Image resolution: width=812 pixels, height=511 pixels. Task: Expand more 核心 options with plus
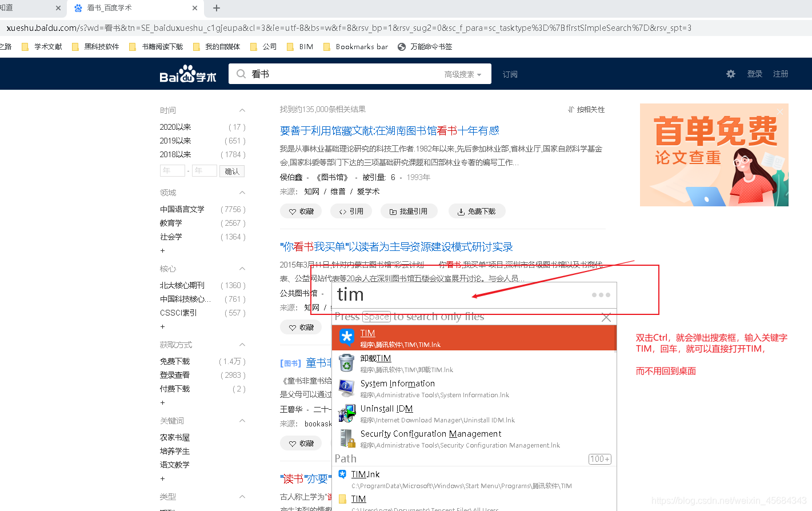click(162, 326)
